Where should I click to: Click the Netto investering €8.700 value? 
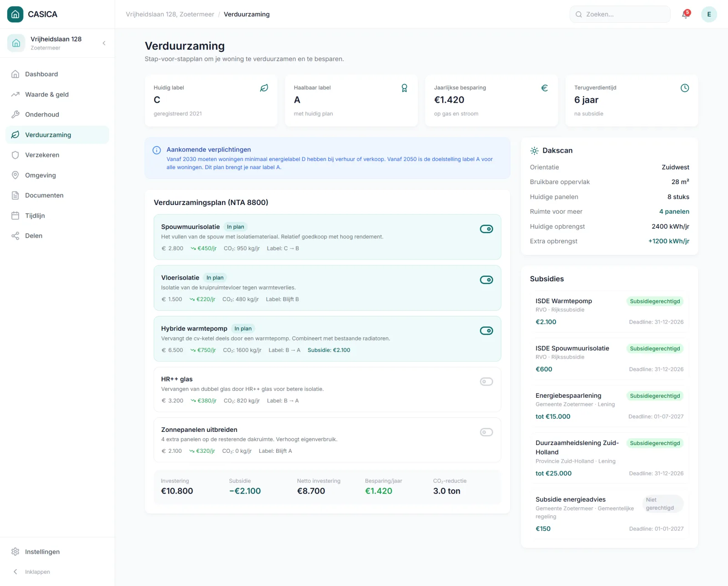(x=311, y=491)
